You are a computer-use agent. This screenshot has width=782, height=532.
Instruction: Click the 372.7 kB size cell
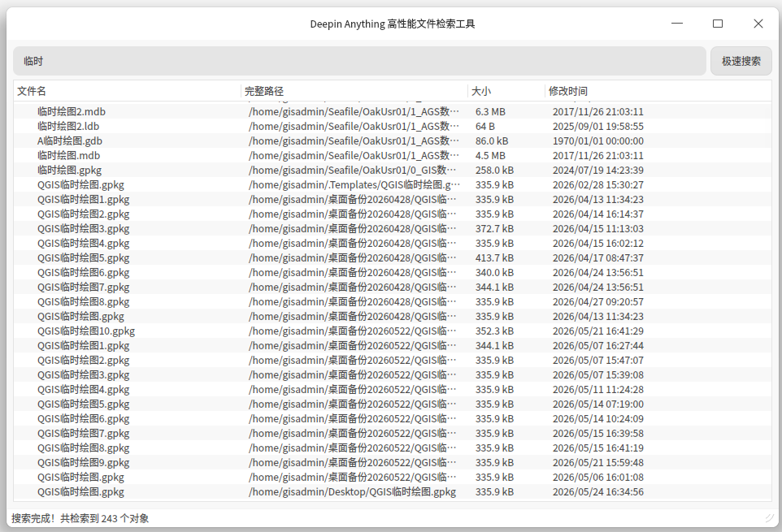[x=495, y=229]
